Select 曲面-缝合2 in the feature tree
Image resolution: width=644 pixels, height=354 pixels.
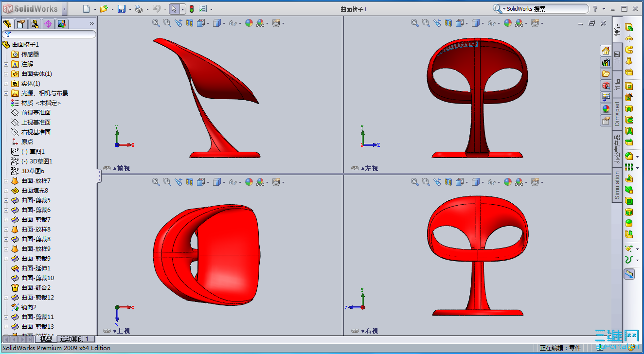pos(36,288)
